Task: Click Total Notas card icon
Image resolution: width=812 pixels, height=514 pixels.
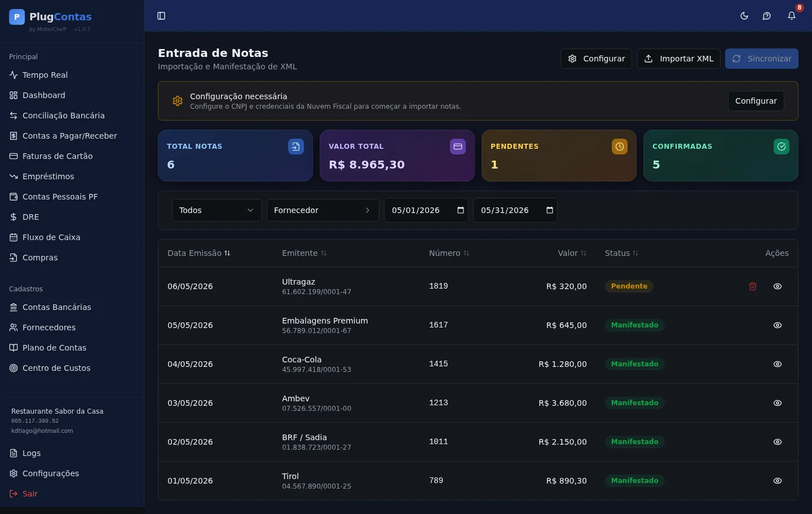Action: (x=296, y=147)
